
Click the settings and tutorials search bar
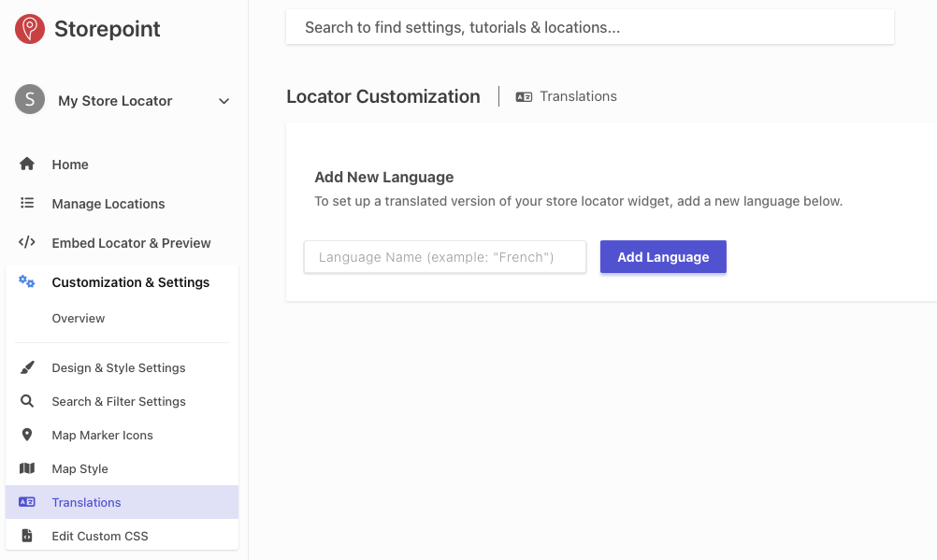pos(589,28)
